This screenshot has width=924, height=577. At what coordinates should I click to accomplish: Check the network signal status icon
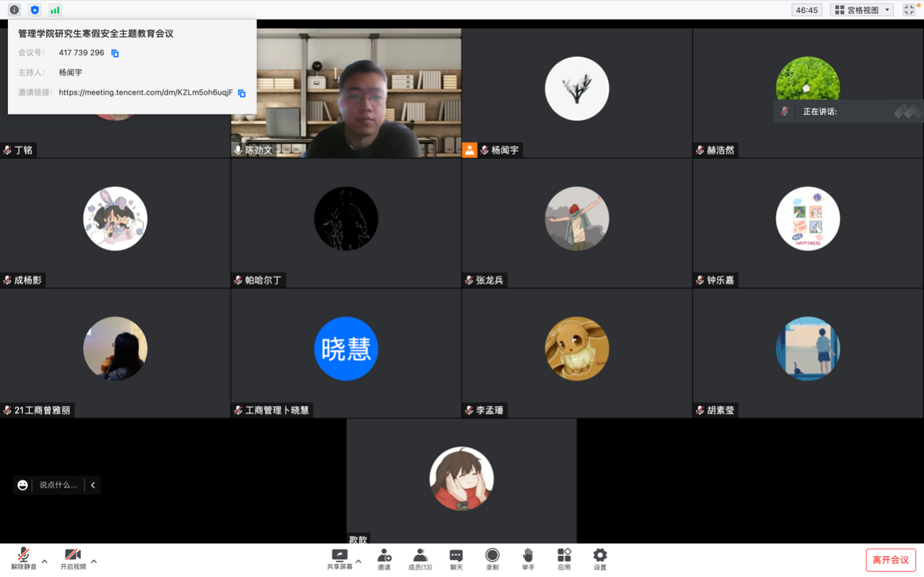[x=55, y=10]
